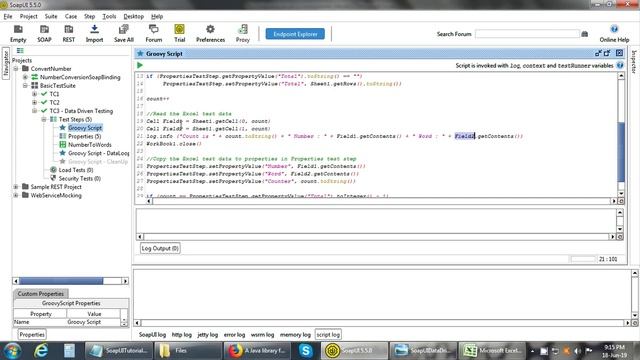Viewport: 640px width, 360px height.
Task: Collapse the ConvertNumber project node
Action: (x=16, y=69)
